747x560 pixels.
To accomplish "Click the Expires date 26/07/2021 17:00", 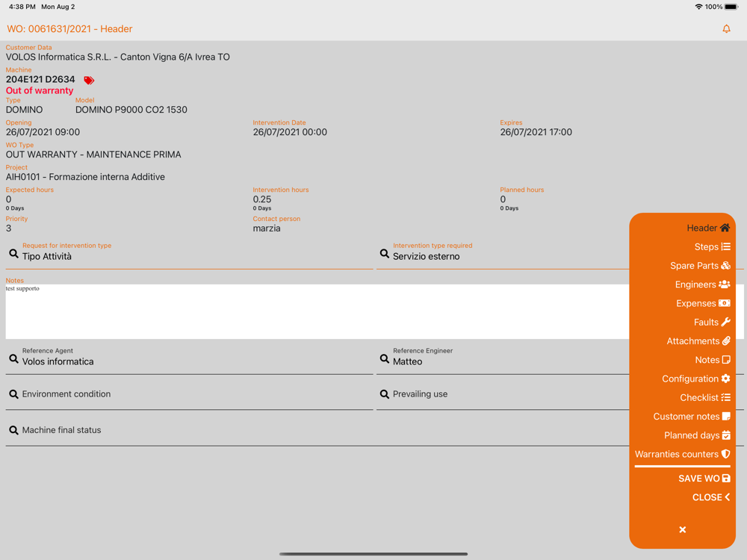I will tap(536, 132).
